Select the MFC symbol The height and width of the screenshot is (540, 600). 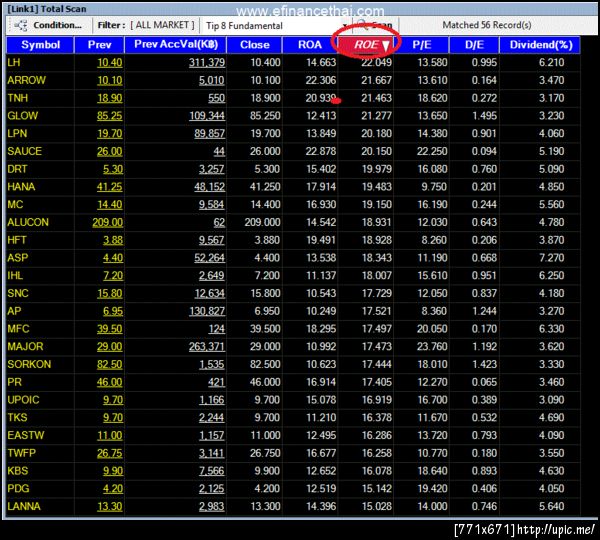[x=18, y=329]
